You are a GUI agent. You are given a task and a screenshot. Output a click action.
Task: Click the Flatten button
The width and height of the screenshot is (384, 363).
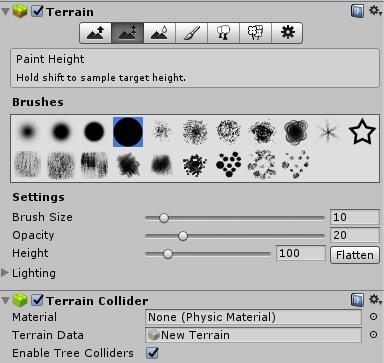[355, 255]
